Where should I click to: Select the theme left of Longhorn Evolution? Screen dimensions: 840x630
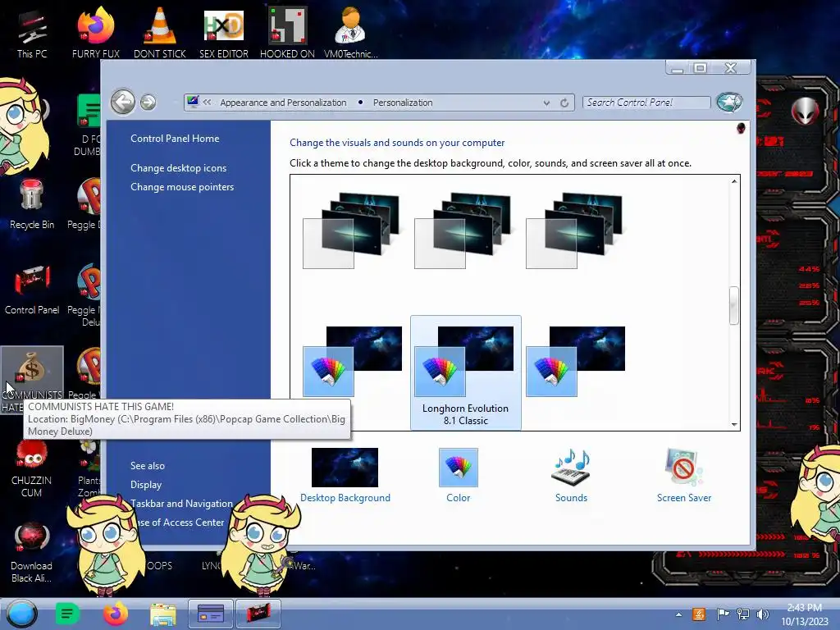(x=352, y=362)
